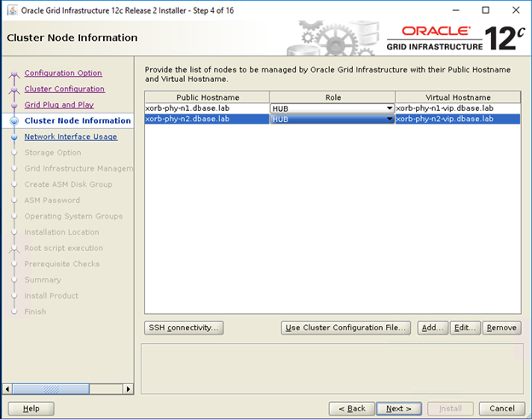
Task: Jump to Network Interface Usage step
Action: tap(71, 137)
